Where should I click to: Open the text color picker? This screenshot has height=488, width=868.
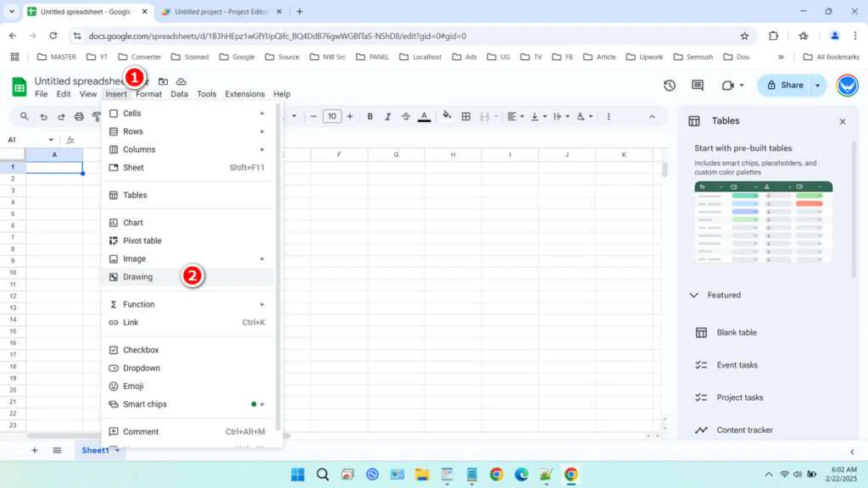424,116
